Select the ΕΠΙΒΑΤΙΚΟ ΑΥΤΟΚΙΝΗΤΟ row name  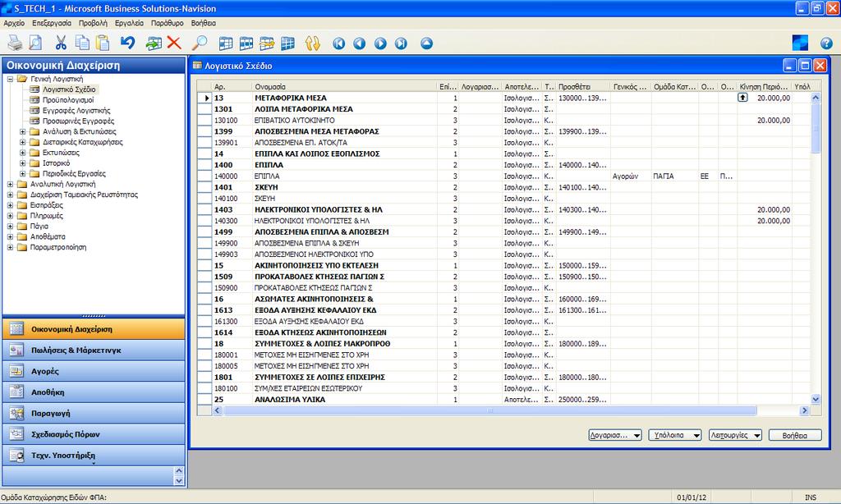[295, 120]
